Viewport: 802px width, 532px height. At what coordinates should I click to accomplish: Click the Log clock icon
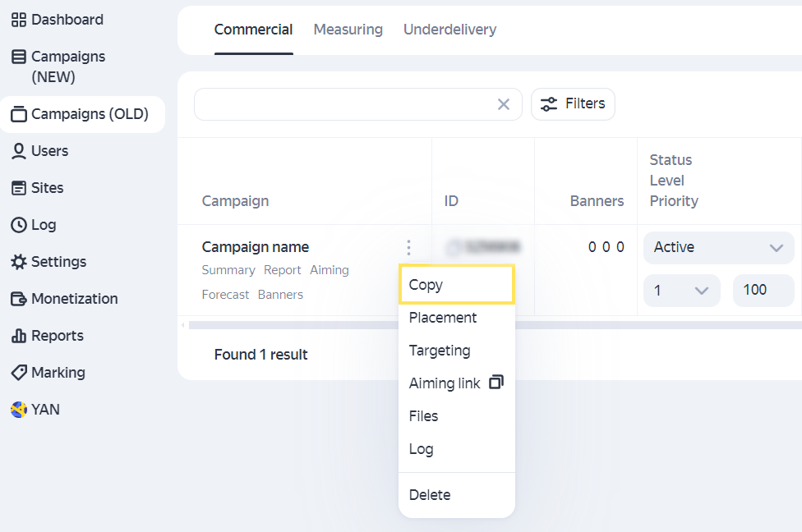tap(18, 225)
